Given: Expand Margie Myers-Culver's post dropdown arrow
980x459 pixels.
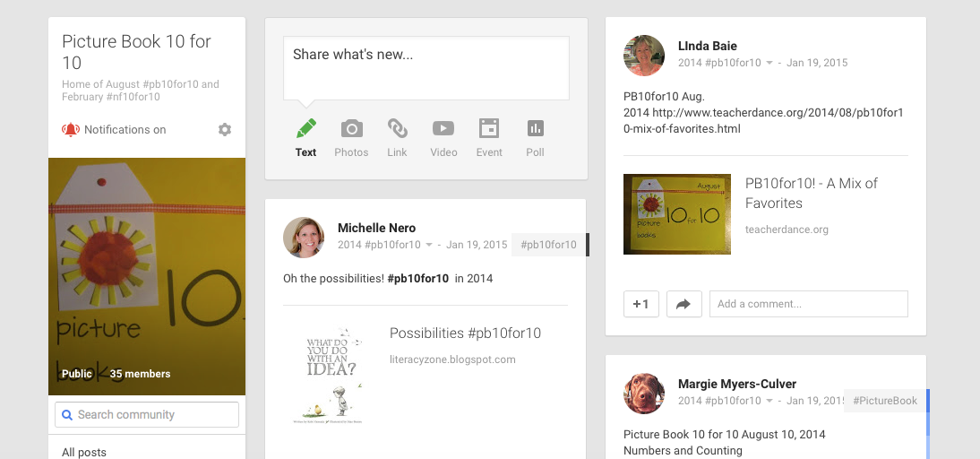Looking at the screenshot, I should pyautogui.click(x=769, y=401).
